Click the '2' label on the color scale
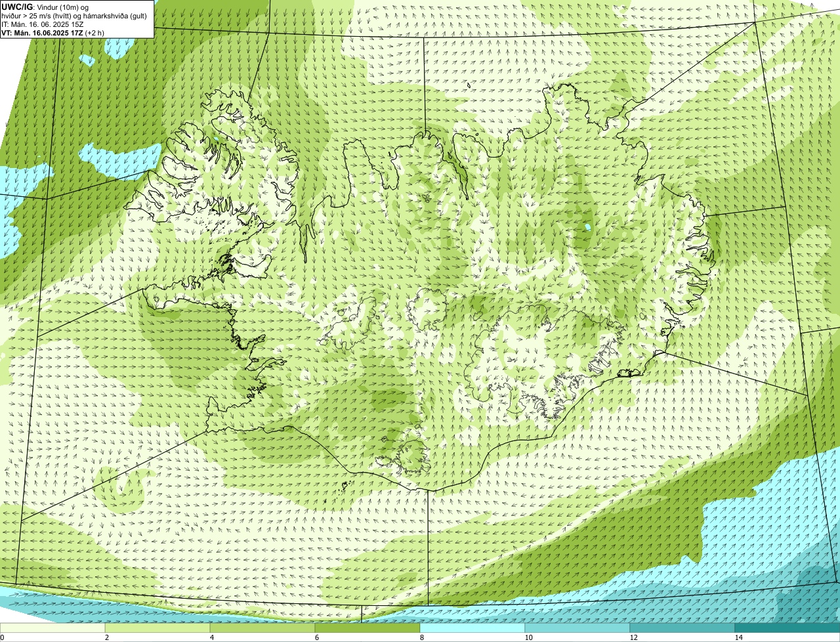 tap(106, 637)
